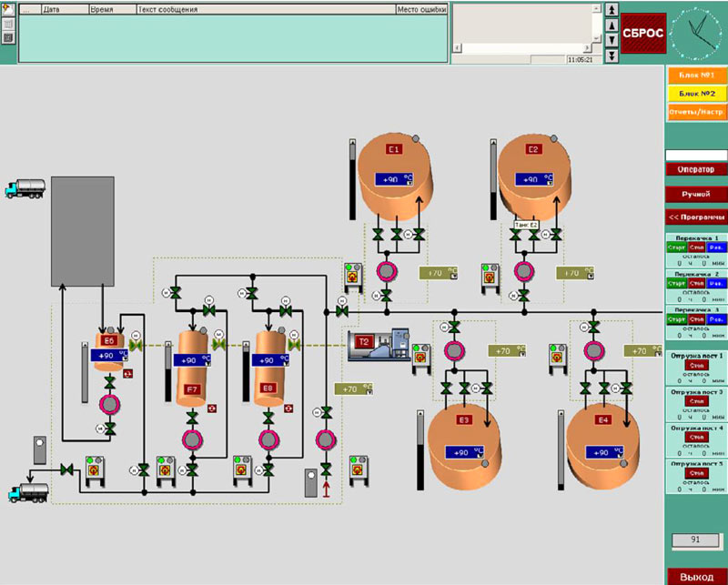The image size is (728, 585).
Task: Toggle the Оператор mode button
Action: 695,169
